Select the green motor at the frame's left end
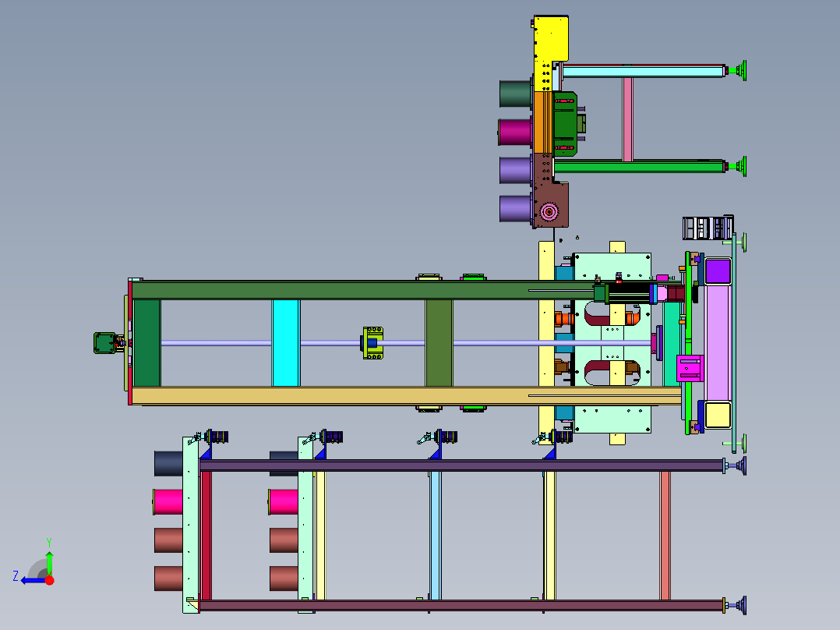The width and height of the screenshot is (840, 630). [x=104, y=343]
